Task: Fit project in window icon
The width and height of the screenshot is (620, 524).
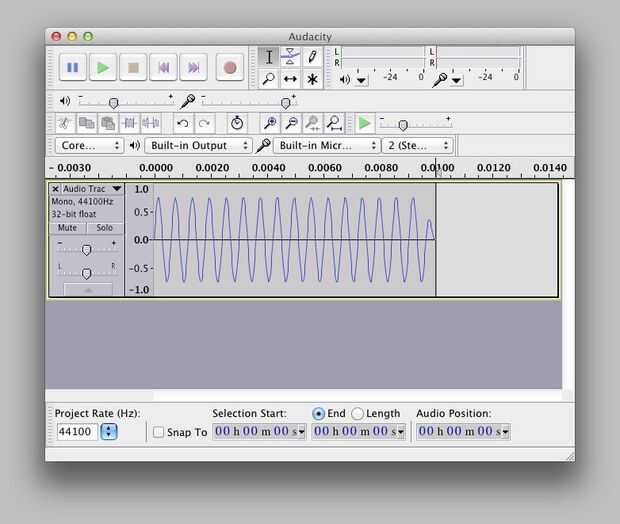Action: tap(335, 123)
